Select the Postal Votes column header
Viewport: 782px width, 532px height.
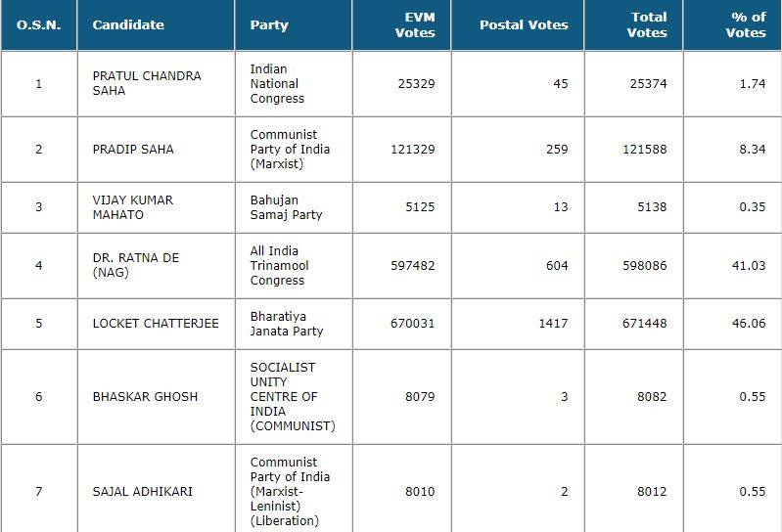pyautogui.click(x=524, y=24)
